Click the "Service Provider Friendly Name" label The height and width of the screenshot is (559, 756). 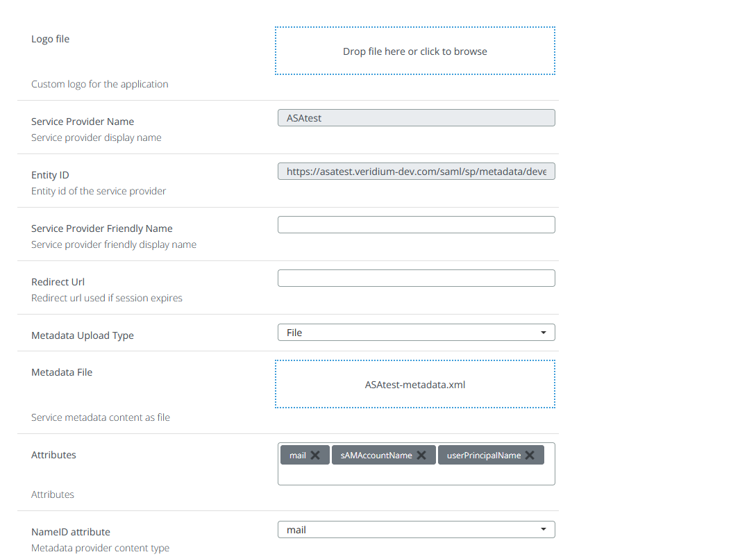coord(102,228)
